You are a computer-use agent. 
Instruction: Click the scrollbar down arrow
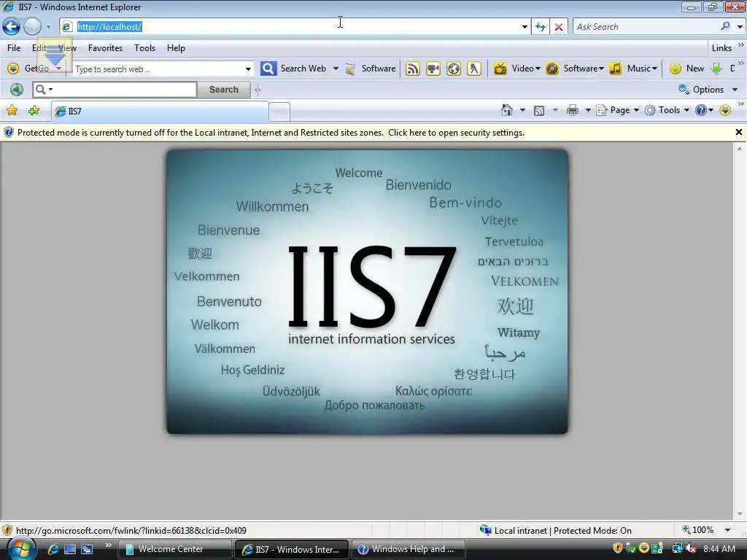[740, 514]
